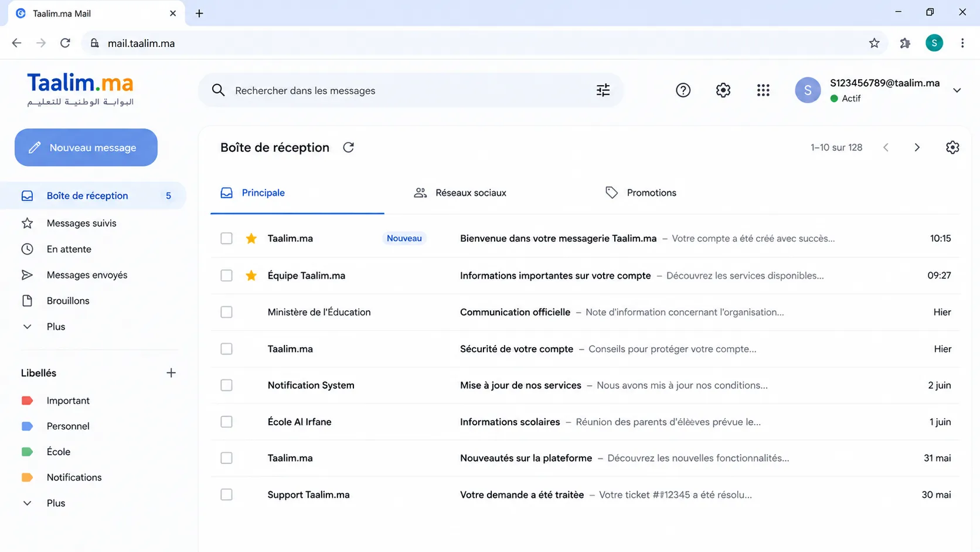
Task: Unstar the Équipe Taalim.ma message
Action: (x=251, y=275)
